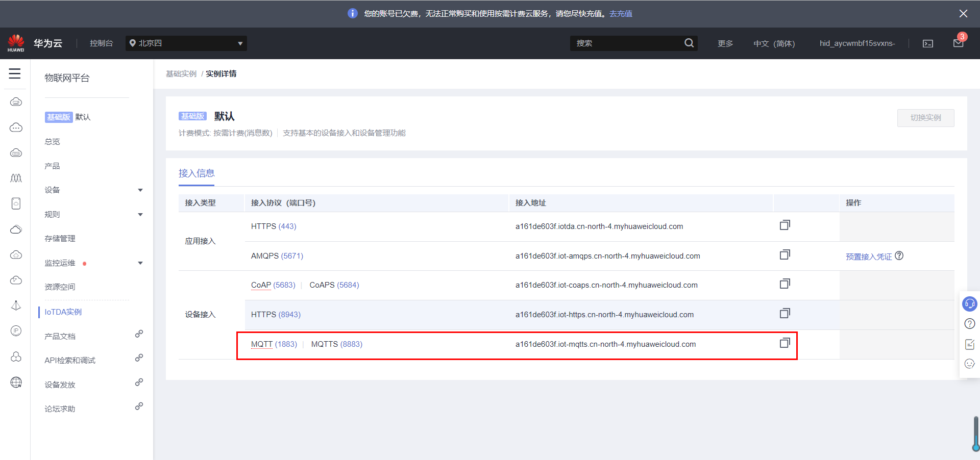Image resolution: width=980 pixels, height=460 pixels.
Task: Click the floating smiley rating icon
Action: point(970,364)
